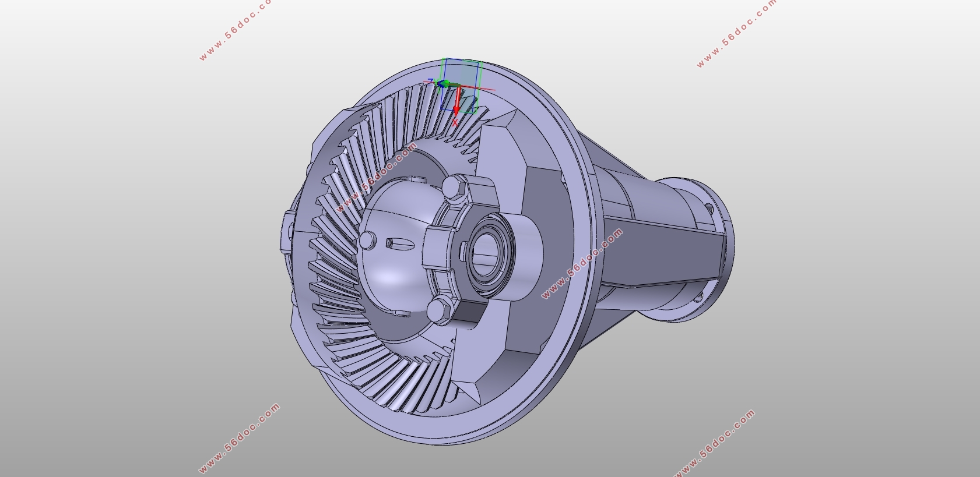Viewport: 980px width, 477px height.
Task: Select the round pin on differential case
Action: 367,239
